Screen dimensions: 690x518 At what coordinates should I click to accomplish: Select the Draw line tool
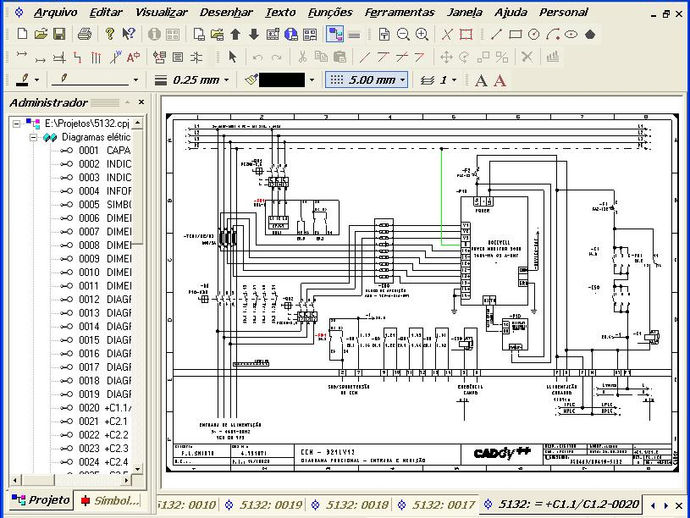pos(496,34)
